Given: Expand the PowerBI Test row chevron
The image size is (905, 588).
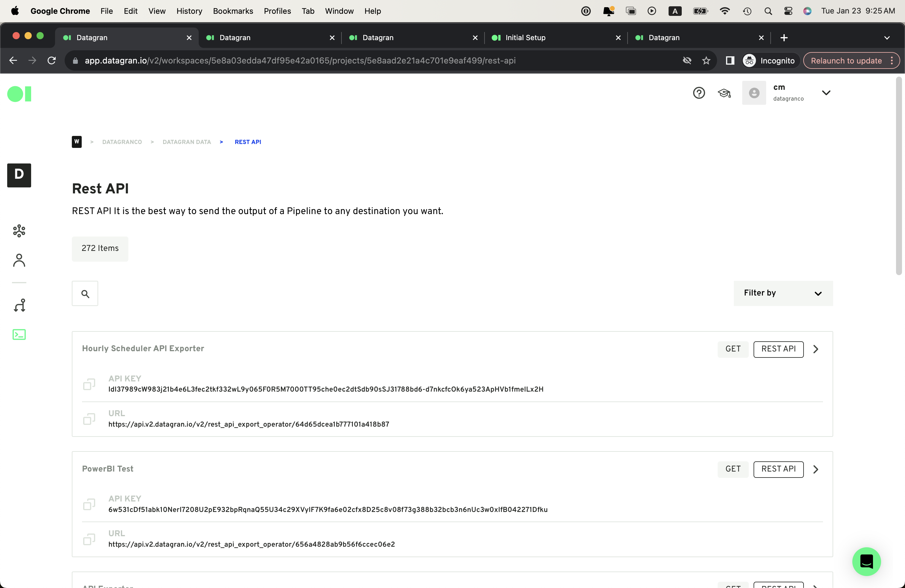Looking at the screenshot, I should click(x=816, y=469).
